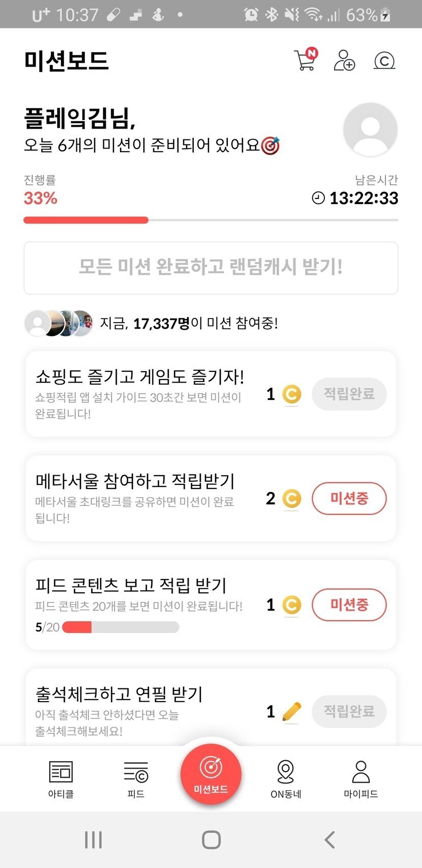Tap the 미션중 button for 메타서울 mission
The width and height of the screenshot is (422, 868).
(349, 498)
